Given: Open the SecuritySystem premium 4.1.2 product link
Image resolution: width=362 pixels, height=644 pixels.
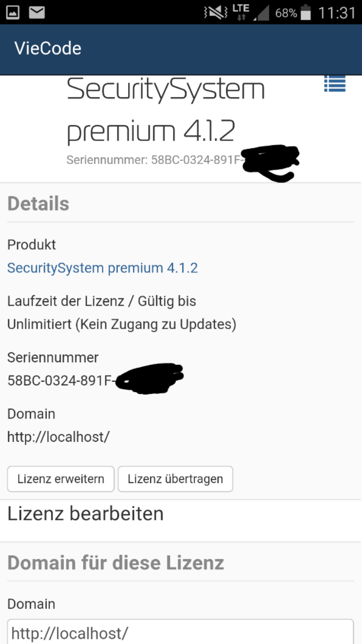Looking at the screenshot, I should tap(103, 268).
